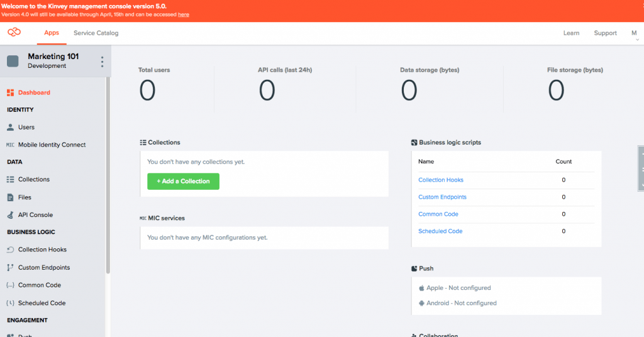644x337 pixels.
Task: Select the Custom Endpoints branch icon
Action: point(10,268)
